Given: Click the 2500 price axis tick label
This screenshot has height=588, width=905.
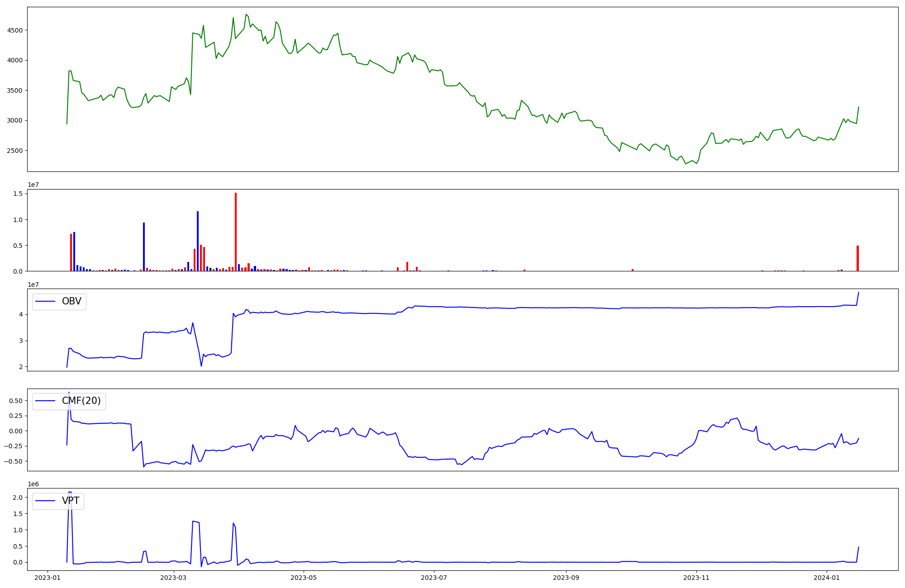Looking at the screenshot, I should coord(15,151).
